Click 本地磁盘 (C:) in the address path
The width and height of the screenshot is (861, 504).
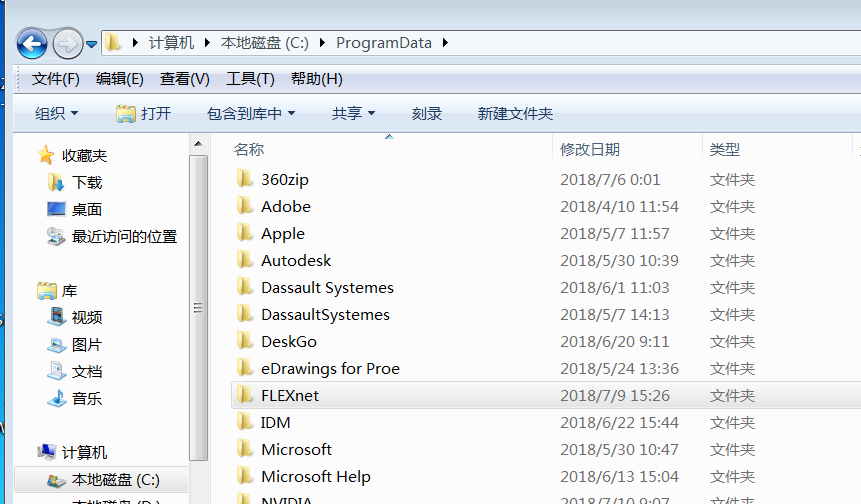click(x=265, y=43)
